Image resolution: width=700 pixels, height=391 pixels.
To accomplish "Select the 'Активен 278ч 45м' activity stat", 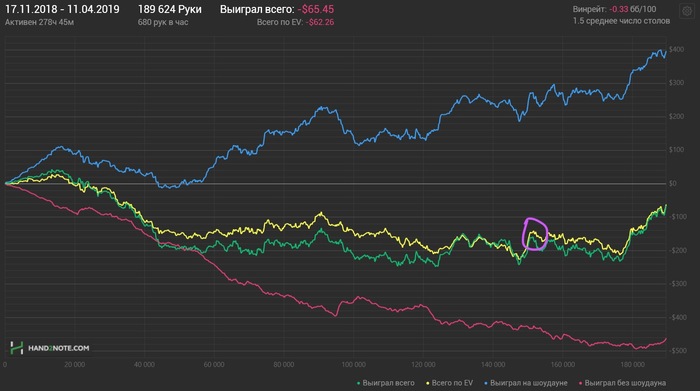I will 39,22.
